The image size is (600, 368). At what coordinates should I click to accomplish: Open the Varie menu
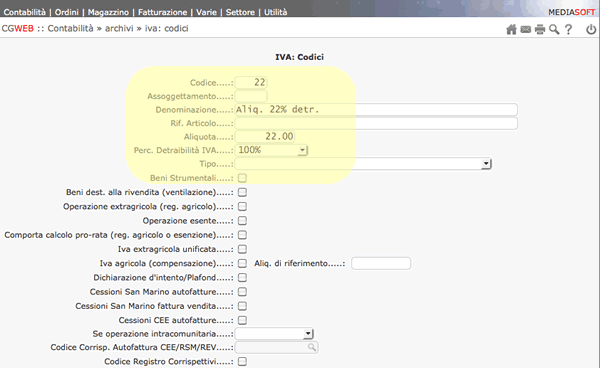click(206, 12)
